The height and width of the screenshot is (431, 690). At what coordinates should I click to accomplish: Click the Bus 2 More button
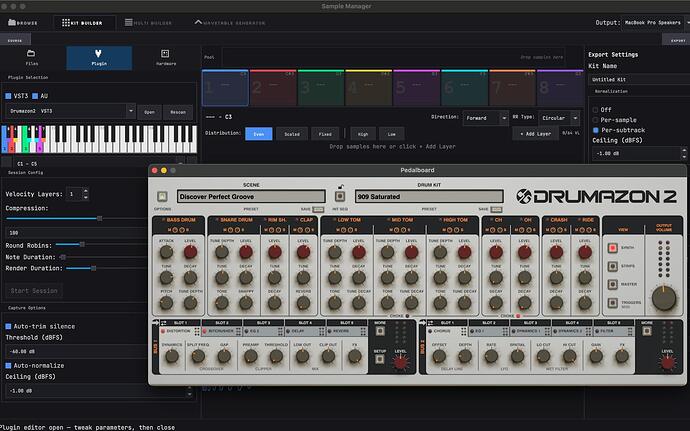pyautogui.click(x=646, y=331)
